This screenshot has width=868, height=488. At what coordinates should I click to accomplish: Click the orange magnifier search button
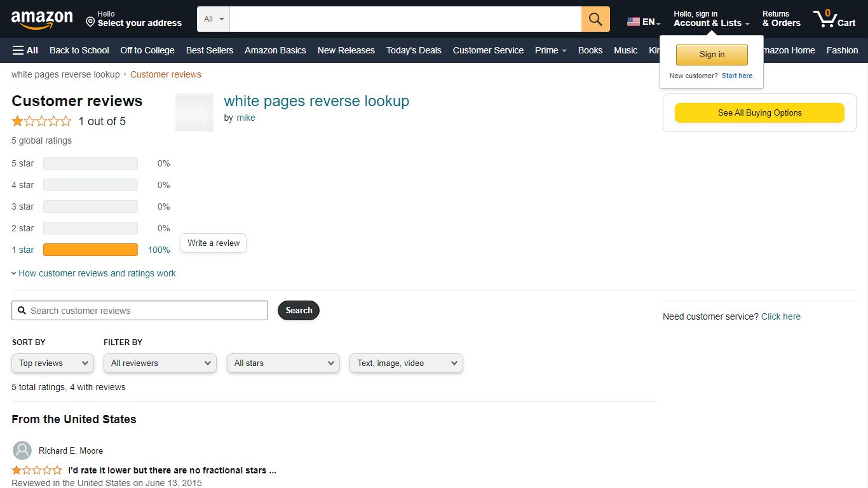595,19
